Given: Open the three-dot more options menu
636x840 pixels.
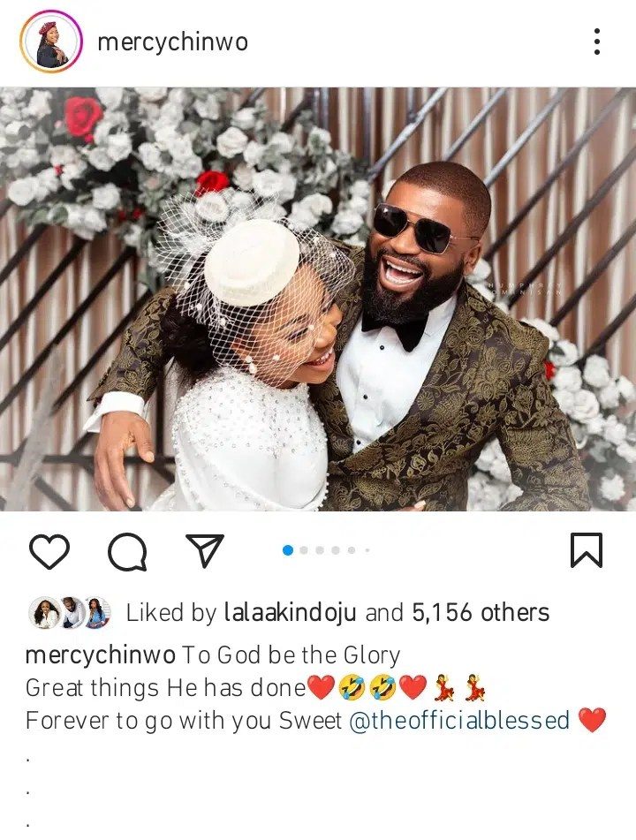Looking at the screenshot, I should 597,42.
